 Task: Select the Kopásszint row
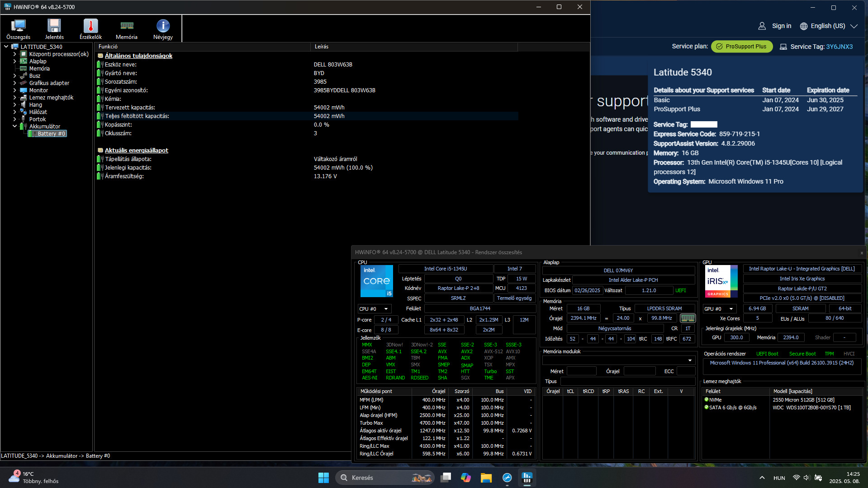307,124
